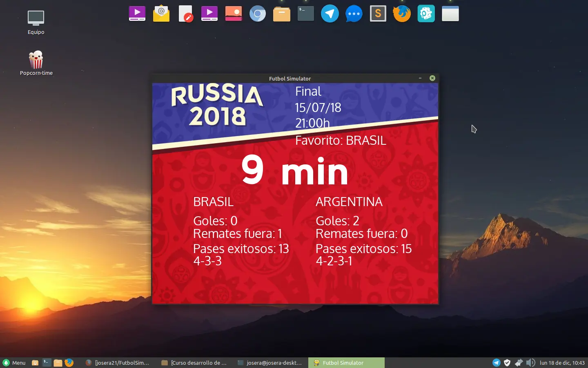Open Telegram from the top dock

[330, 14]
